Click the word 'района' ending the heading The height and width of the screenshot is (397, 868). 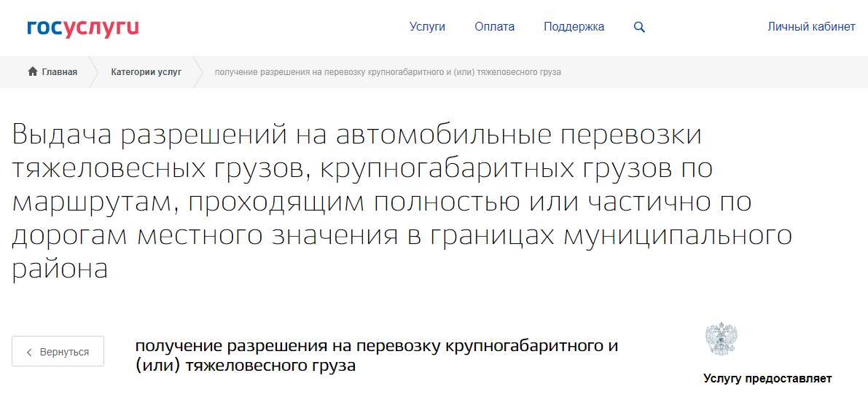point(60,270)
